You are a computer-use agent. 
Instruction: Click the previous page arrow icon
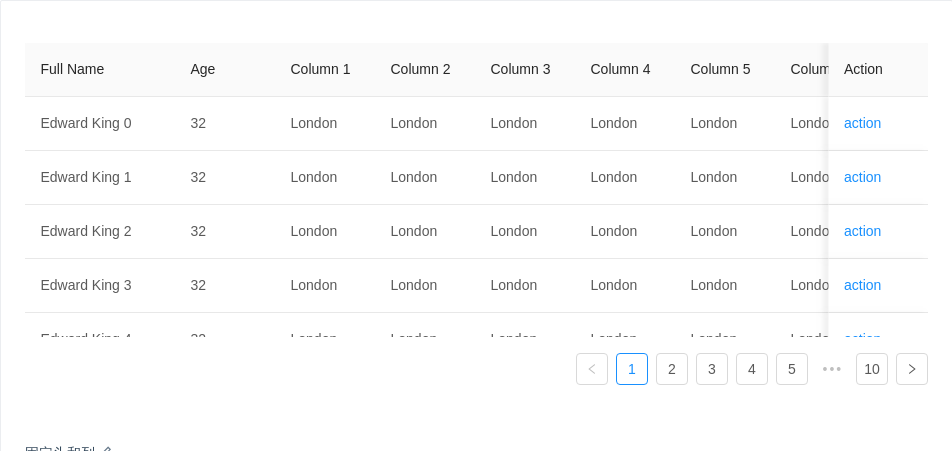coord(592,369)
